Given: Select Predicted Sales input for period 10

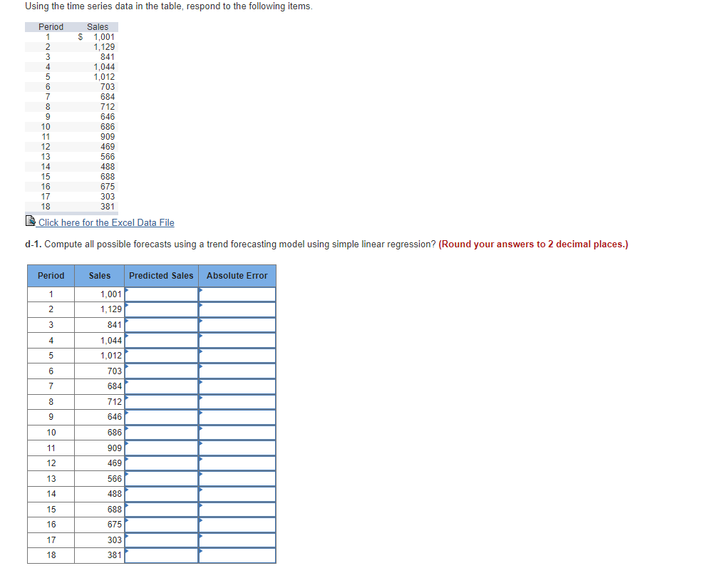Looking at the screenshot, I should pyautogui.click(x=162, y=433).
